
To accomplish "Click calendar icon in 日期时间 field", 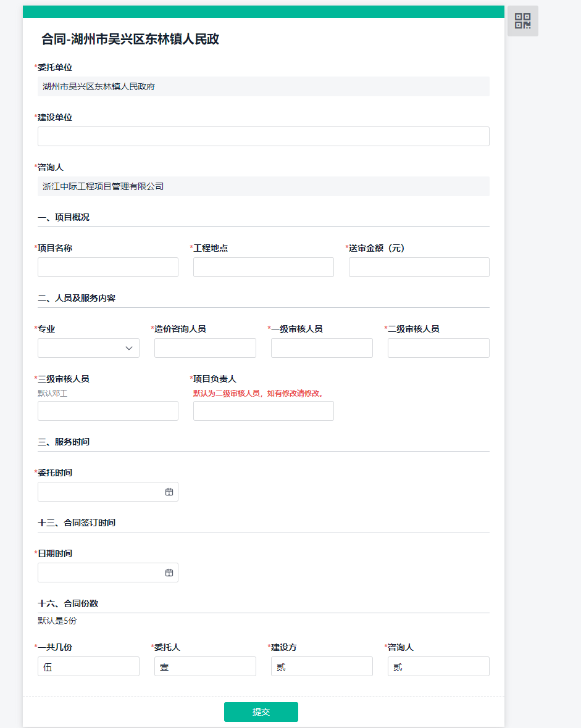I will 169,573.
